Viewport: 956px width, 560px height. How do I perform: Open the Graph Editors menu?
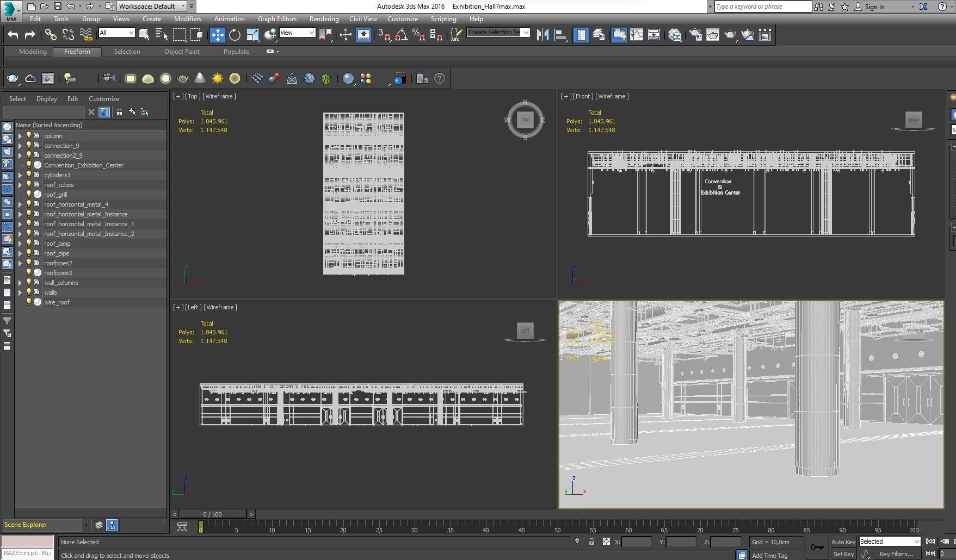(277, 18)
